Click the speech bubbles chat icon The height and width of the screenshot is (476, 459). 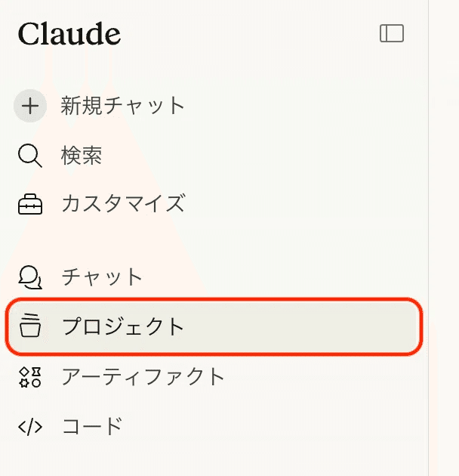[29, 277]
